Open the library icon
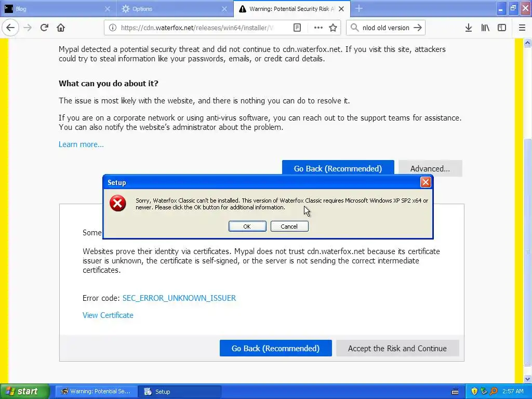532x399 pixels. (x=485, y=28)
